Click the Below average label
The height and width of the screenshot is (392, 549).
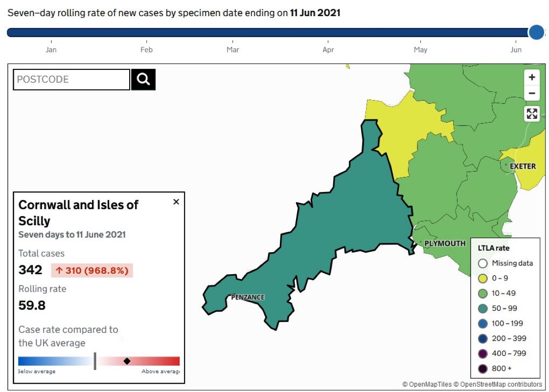pyautogui.click(x=37, y=371)
